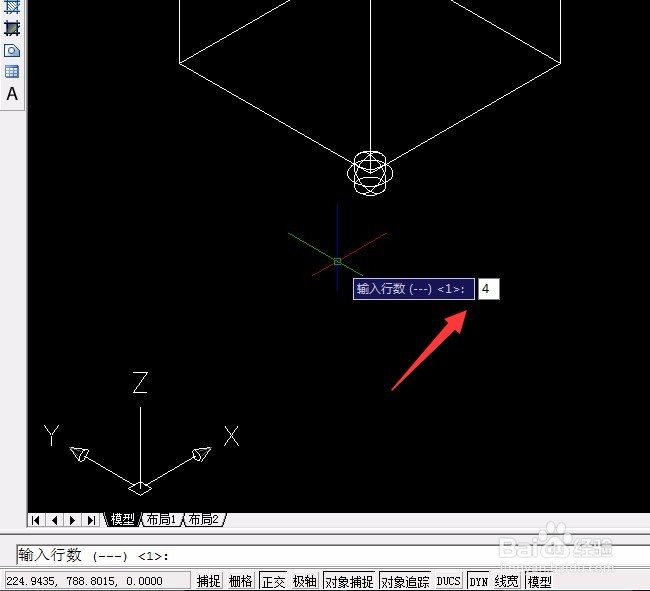Toggle 线宽 lineweight display
Viewport: 650px width, 591px height.
pyautogui.click(x=507, y=581)
